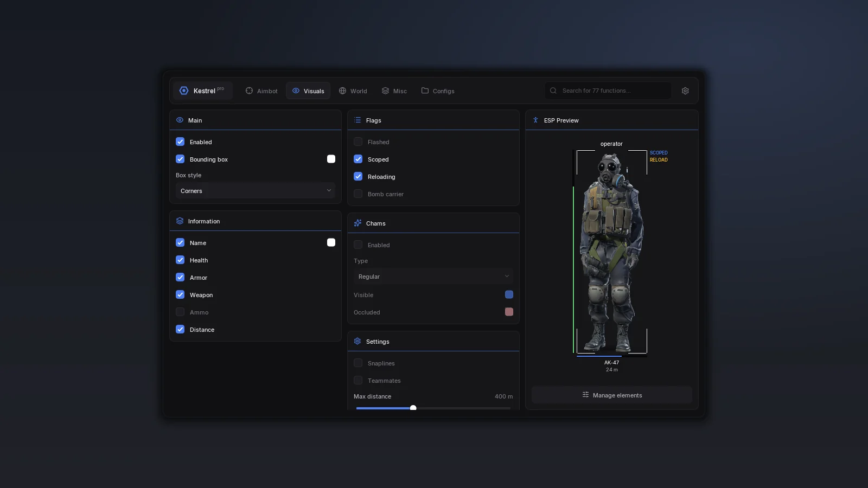Uncheck the Weapon checkbox
This screenshot has height=488, width=868.
coord(180,294)
